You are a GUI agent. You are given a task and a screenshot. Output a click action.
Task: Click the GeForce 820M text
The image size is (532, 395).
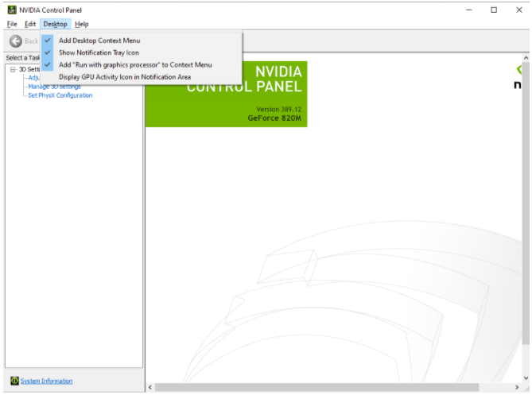(x=274, y=118)
